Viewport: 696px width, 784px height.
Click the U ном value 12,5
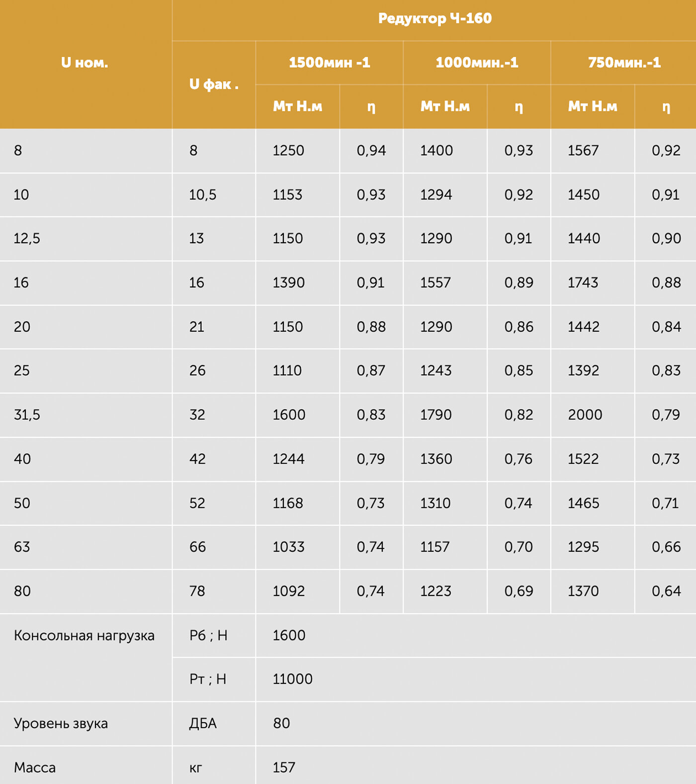coord(27,239)
